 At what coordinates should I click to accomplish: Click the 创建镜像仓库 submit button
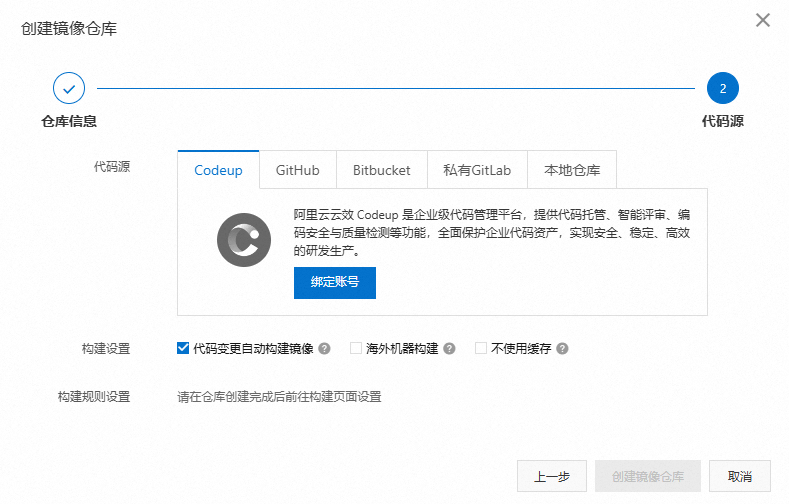(x=648, y=476)
